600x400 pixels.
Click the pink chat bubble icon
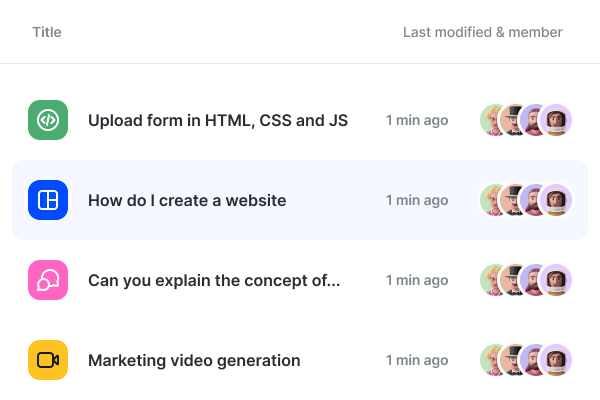(x=48, y=280)
